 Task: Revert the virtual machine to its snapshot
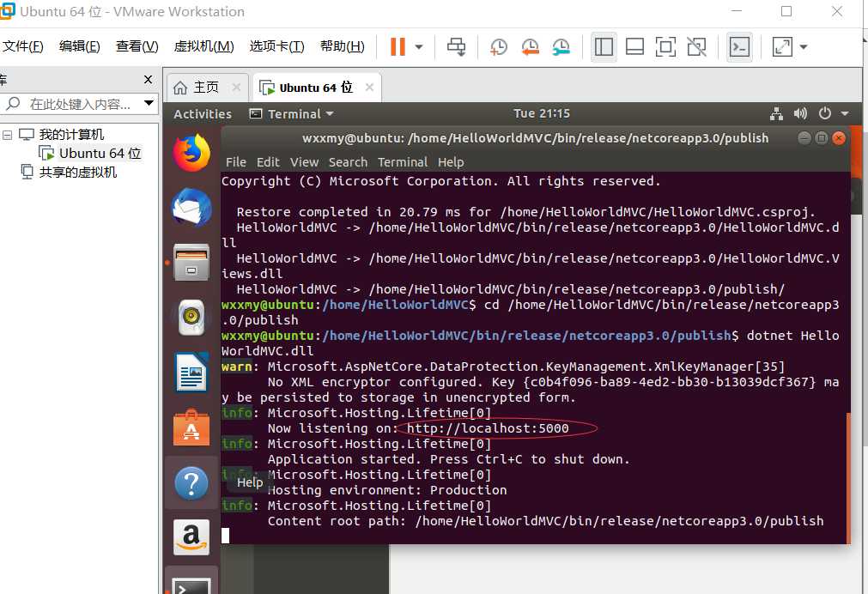click(x=530, y=47)
